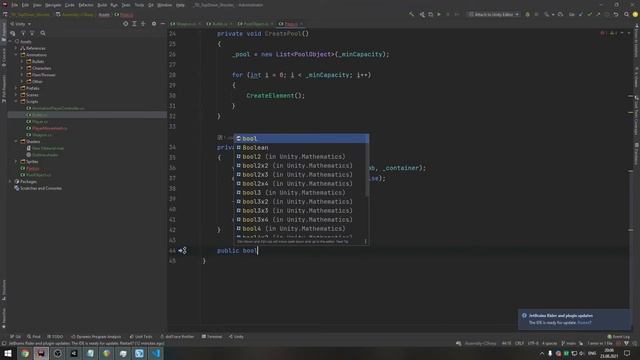The height and width of the screenshot is (360, 640).
Task: Collapse the Shaders folder
Action: tap(16, 141)
